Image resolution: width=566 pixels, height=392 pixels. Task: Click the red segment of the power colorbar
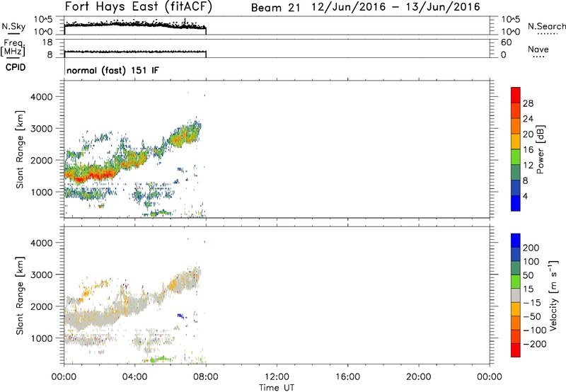click(516, 96)
